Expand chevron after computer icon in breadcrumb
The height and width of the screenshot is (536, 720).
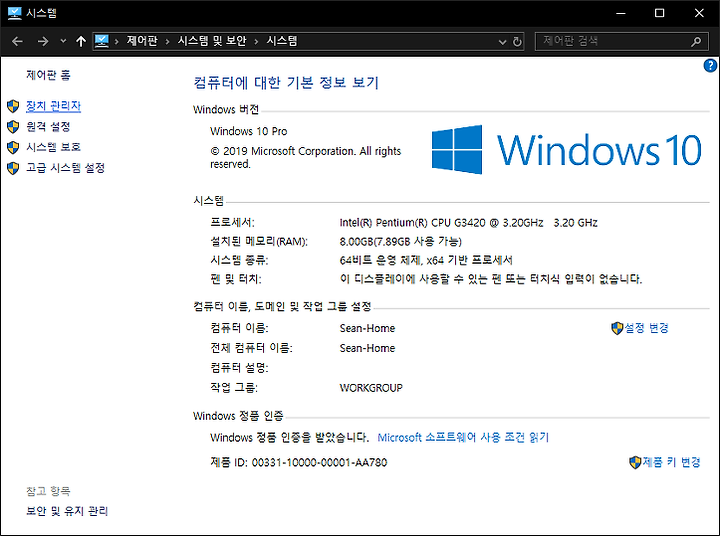click(x=117, y=42)
